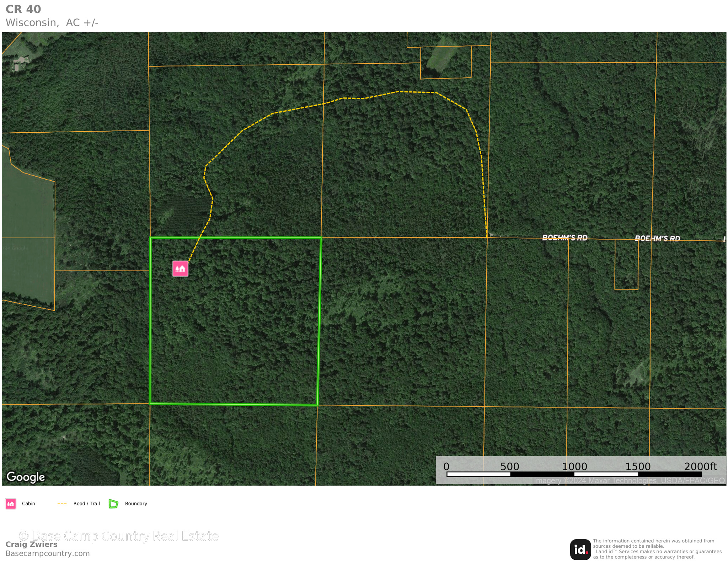Click the "1000" scale bar label
The height and width of the screenshot is (563, 728).
click(574, 466)
